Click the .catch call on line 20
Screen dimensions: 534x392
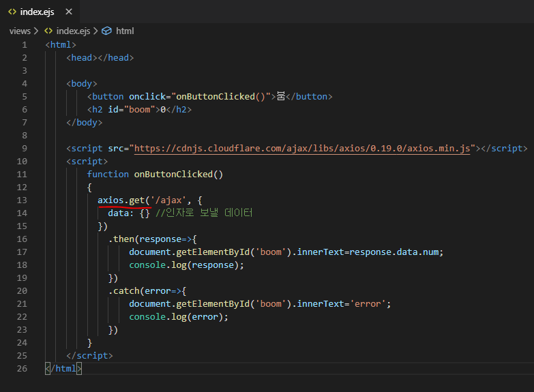click(123, 290)
